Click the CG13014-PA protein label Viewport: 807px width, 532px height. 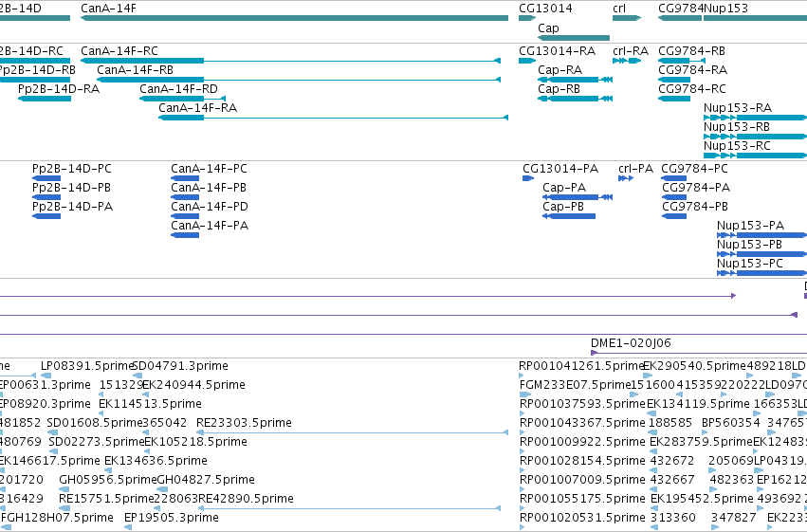click(x=560, y=169)
